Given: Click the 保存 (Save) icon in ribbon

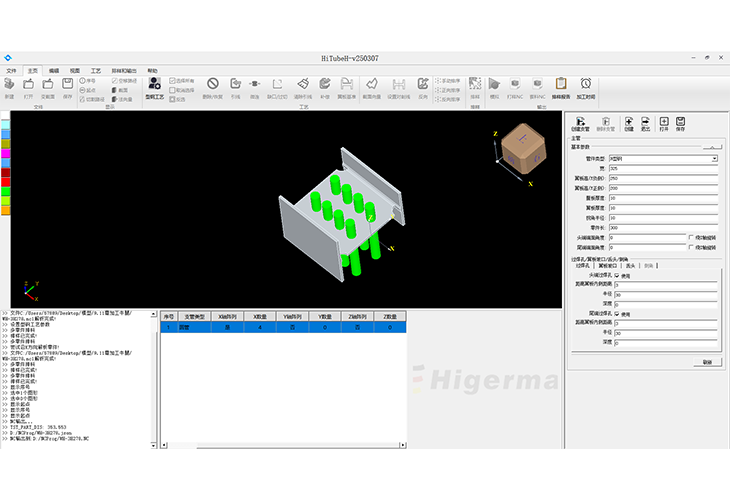Looking at the screenshot, I should (x=68, y=88).
